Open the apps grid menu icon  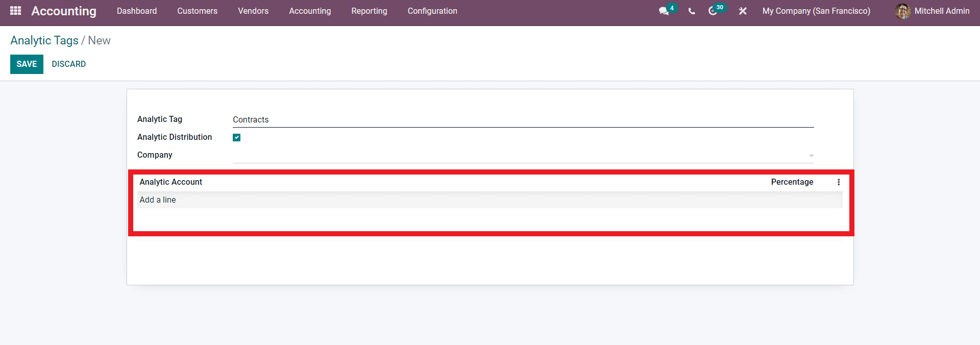[x=15, y=11]
